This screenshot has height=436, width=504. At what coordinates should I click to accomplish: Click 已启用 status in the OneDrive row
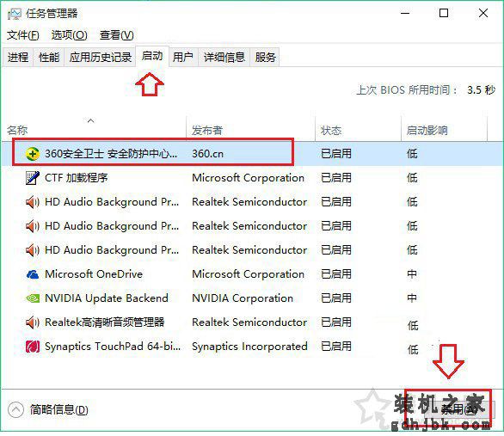pos(336,274)
